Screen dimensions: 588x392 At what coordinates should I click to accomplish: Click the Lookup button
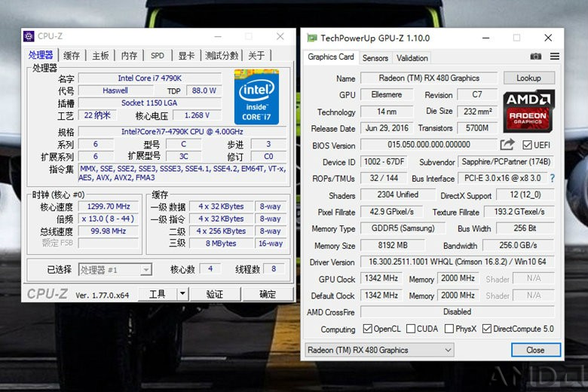click(x=528, y=78)
